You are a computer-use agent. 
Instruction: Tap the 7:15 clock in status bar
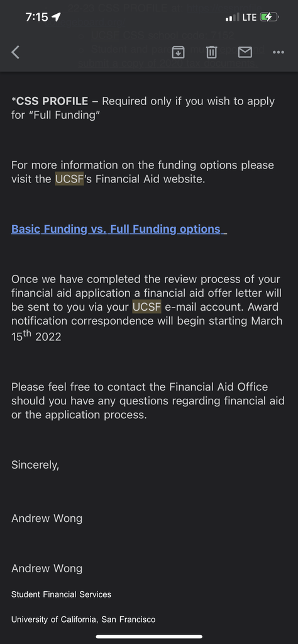36,17
